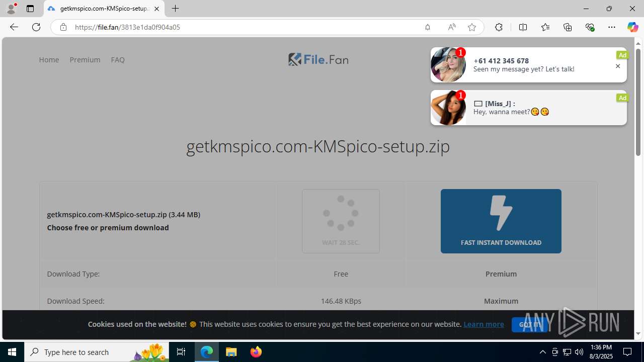
Task: Open File Explorer from taskbar
Action: coord(231,352)
